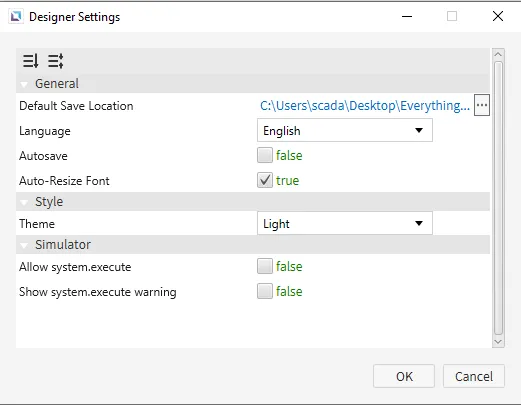Enable the Autosave checkbox

point(265,155)
